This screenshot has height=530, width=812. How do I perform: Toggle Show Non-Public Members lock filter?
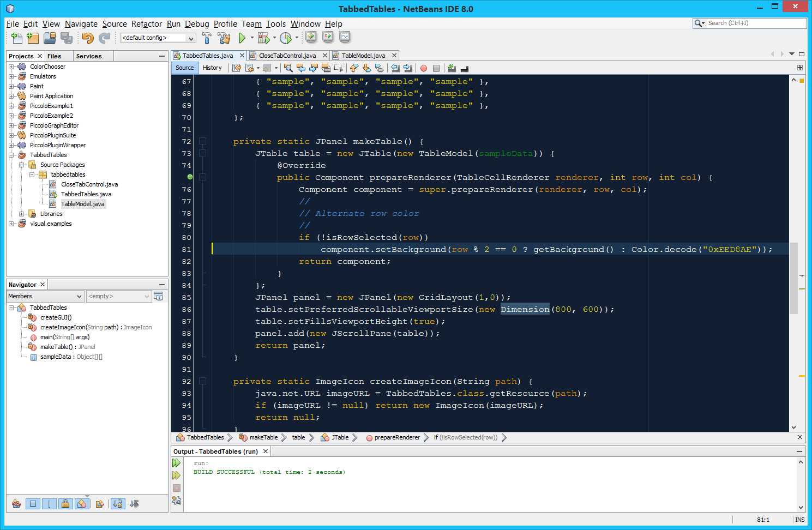[x=65, y=504]
